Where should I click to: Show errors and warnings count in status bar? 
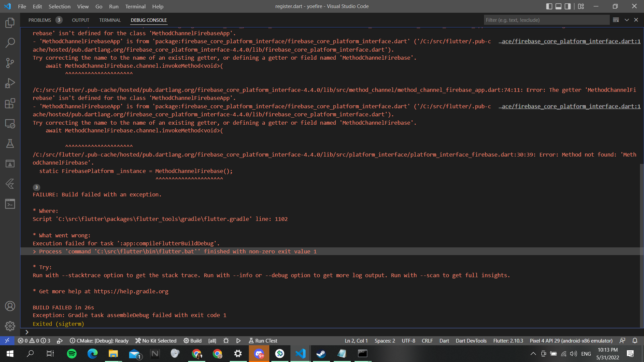click(34, 341)
